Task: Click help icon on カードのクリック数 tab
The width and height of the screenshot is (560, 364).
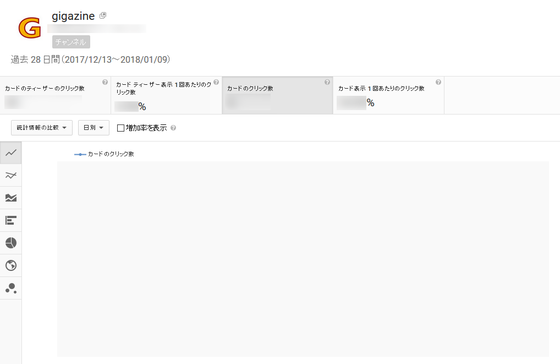Action: (327, 82)
